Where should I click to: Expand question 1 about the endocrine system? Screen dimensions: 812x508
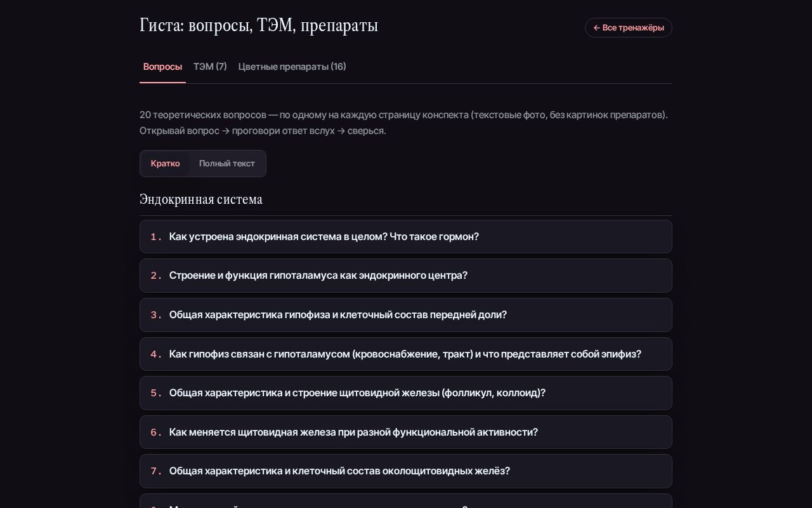tap(406, 237)
